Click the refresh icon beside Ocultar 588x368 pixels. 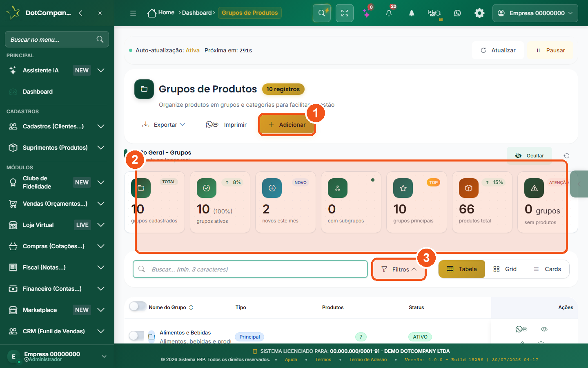[566, 156]
